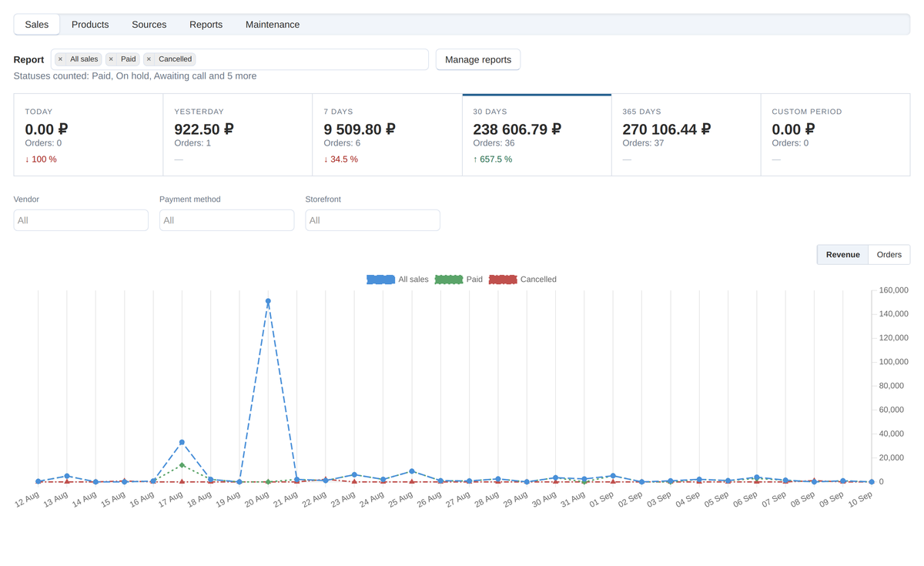Screen dimensions: 924x566
Task: Click the 9 509.80 ₽ revenue figure
Action: pyautogui.click(x=360, y=129)
